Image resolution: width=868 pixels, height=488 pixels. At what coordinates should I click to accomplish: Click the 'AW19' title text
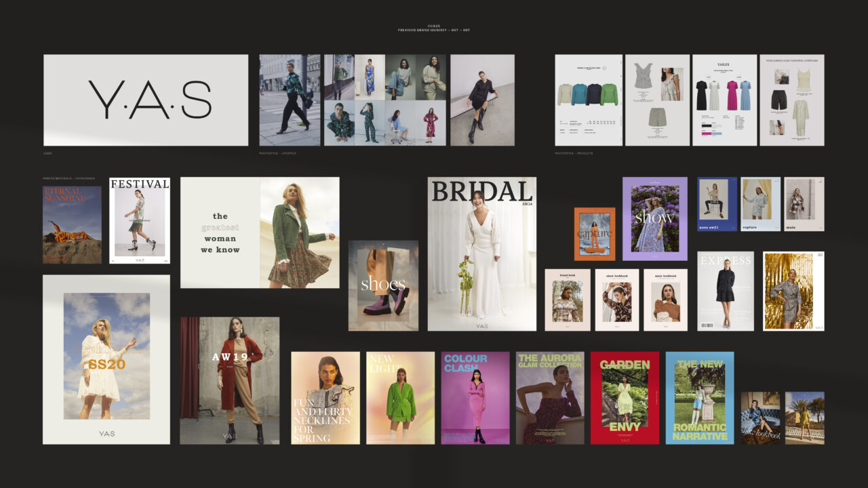click(x=230, y=357)
